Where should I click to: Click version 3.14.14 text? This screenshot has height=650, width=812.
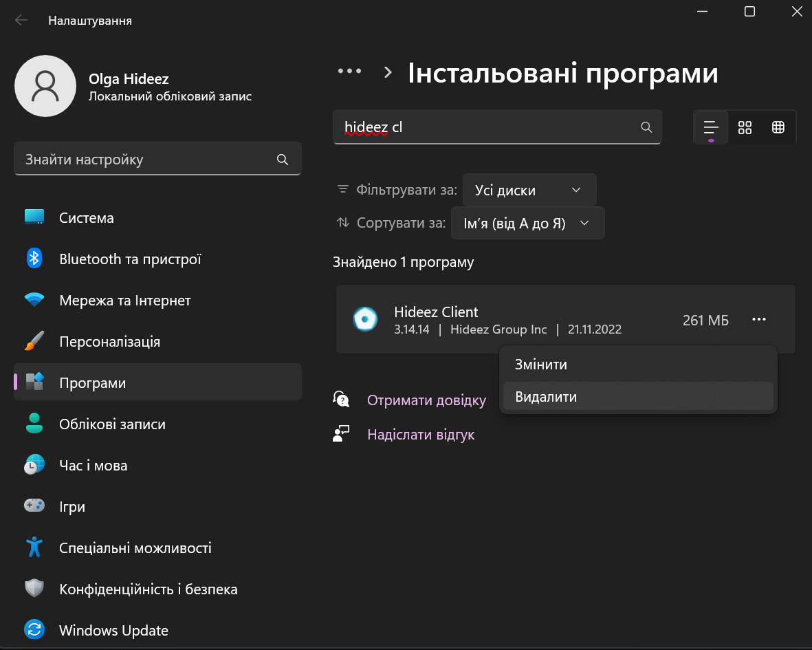[x=412, y=329]
